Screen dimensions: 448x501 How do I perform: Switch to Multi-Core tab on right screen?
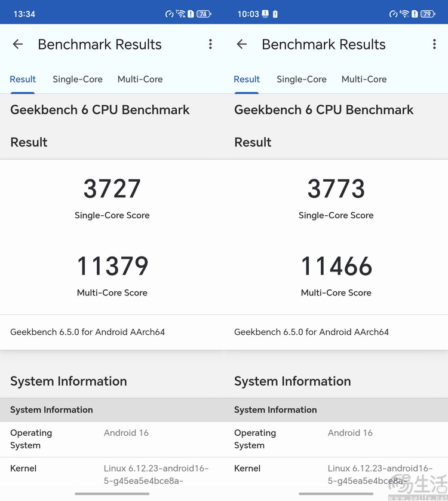(x=364, y=80)
